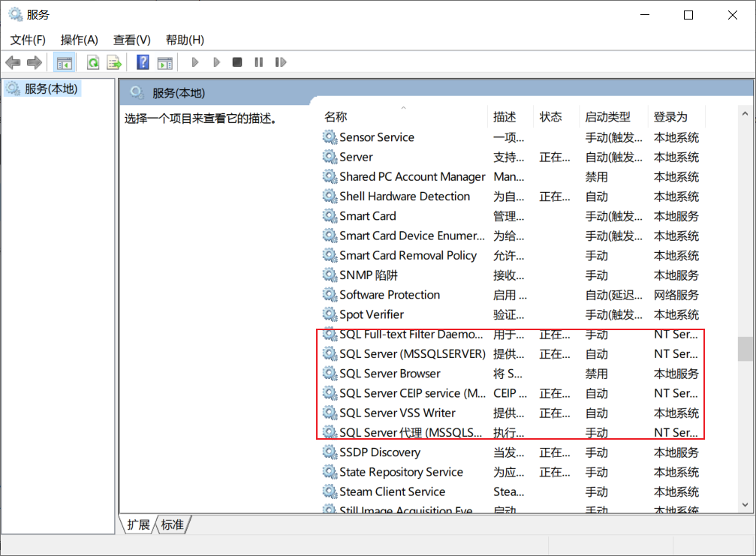This screenshot has height=556, width=756.
Task: Click the 'CEIP ...' description cell
Action: 510,393
